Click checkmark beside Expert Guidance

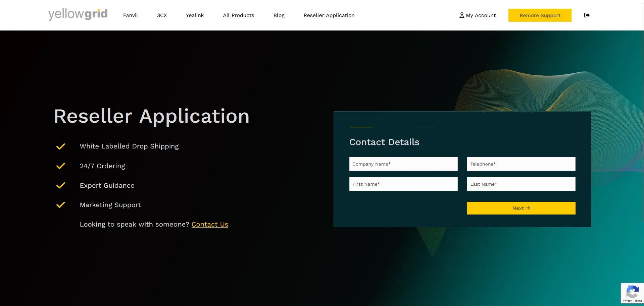coord(60,185)
